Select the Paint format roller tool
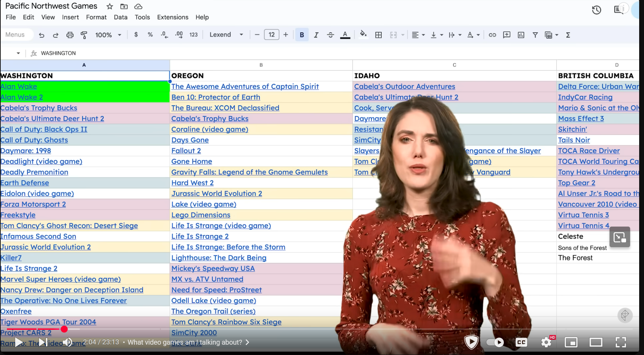 tap(84, 35)
